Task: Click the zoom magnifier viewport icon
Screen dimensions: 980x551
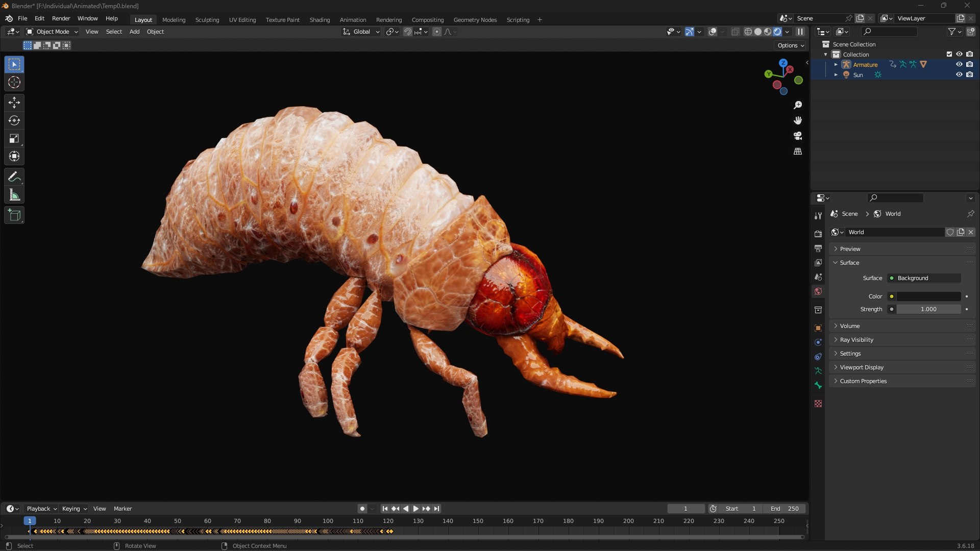Action: click(798, 105)
